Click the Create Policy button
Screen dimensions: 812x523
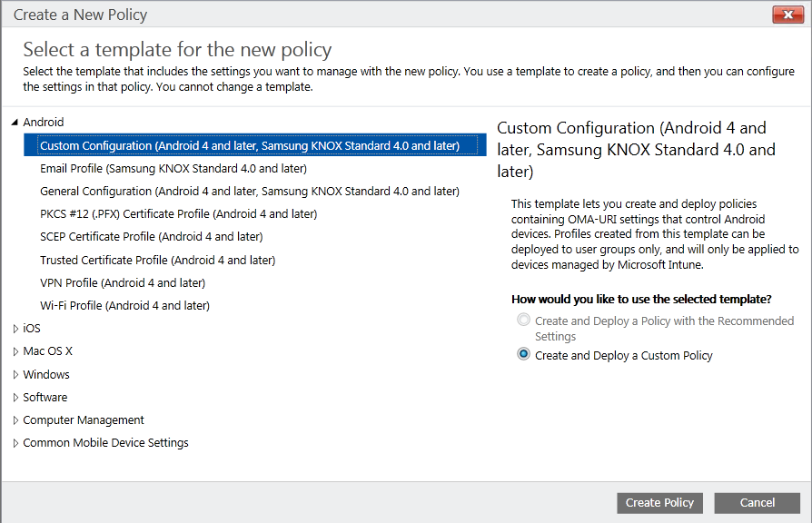tap(659, 503)
